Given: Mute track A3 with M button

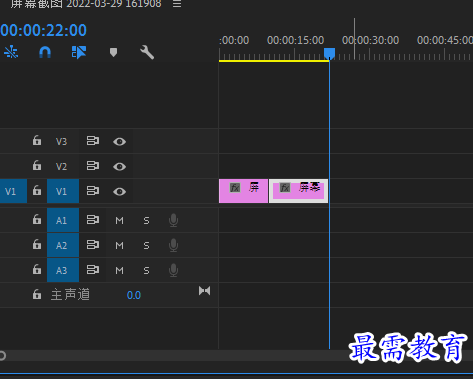Looking at the screenshot, I should (x=119, y=270).
